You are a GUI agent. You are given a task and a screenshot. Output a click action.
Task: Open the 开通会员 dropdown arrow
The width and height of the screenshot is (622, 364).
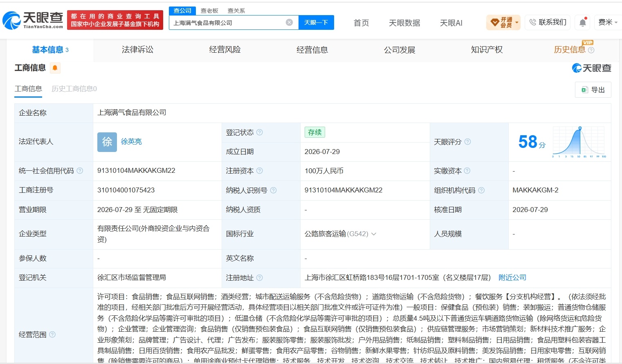[x=517, y=22]
